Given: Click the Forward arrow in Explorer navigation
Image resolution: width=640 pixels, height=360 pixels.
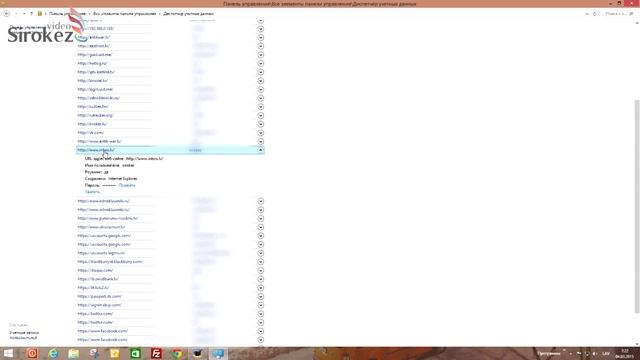Looking at the screenshot, I should pos(17,14).
